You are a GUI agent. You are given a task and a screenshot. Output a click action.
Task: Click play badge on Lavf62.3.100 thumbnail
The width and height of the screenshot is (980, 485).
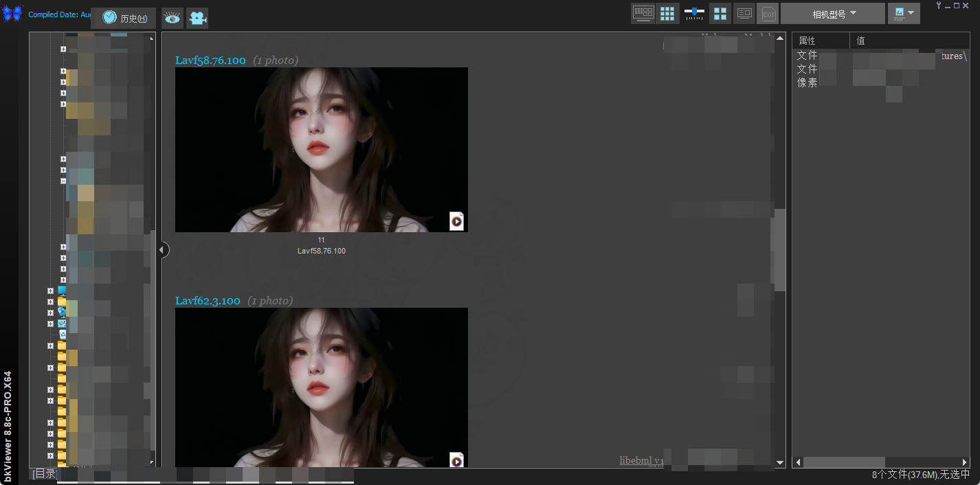pos(457,460)
